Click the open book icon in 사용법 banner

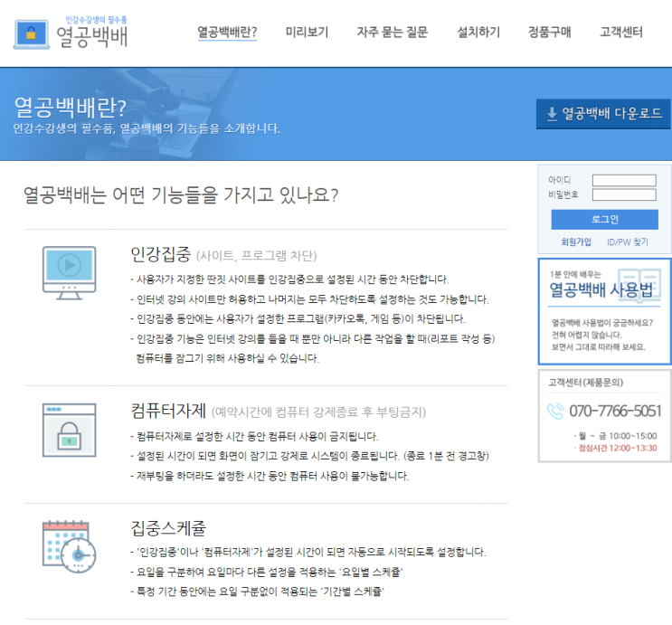639,285
